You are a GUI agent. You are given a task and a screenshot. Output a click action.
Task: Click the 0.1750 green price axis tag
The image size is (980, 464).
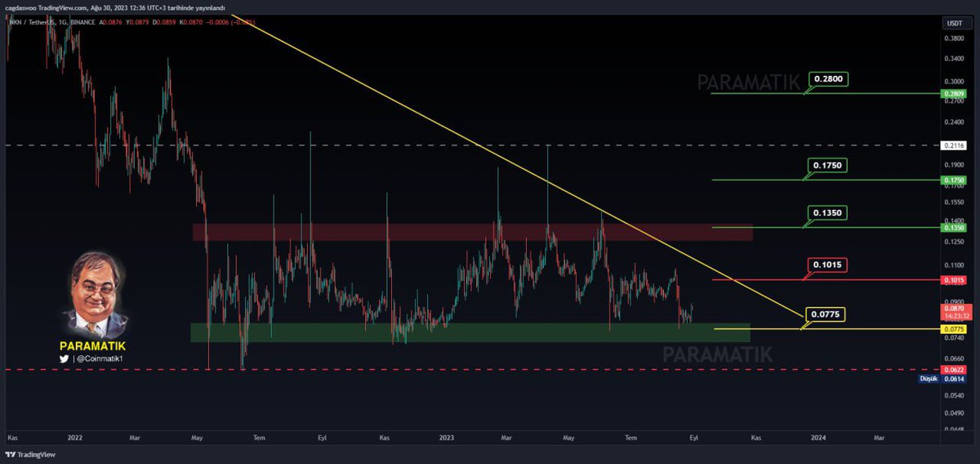[954, 180]
